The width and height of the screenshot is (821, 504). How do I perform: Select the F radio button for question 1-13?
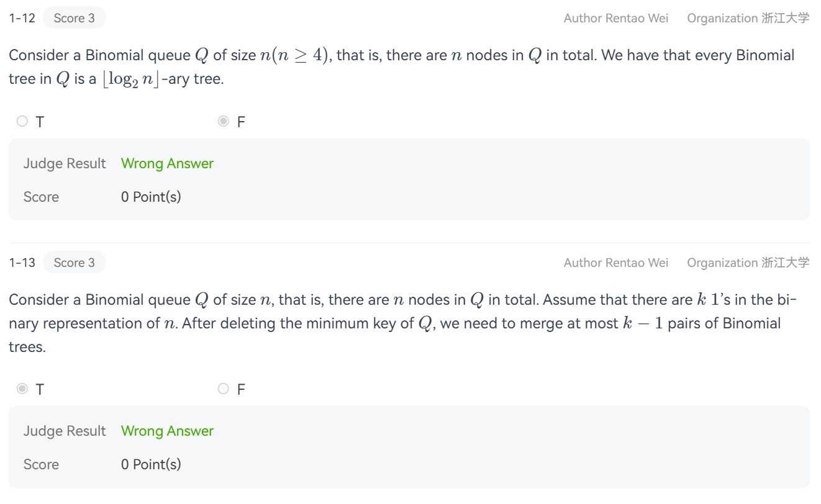click(224, 389)
